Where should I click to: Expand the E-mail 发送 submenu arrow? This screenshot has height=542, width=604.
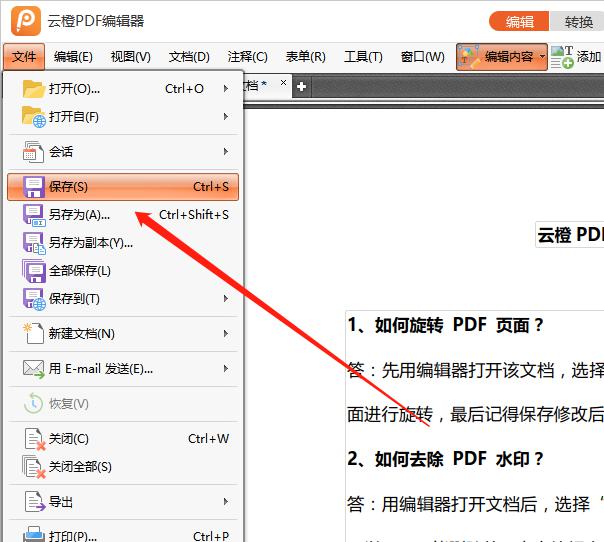[x=226, y=369]
